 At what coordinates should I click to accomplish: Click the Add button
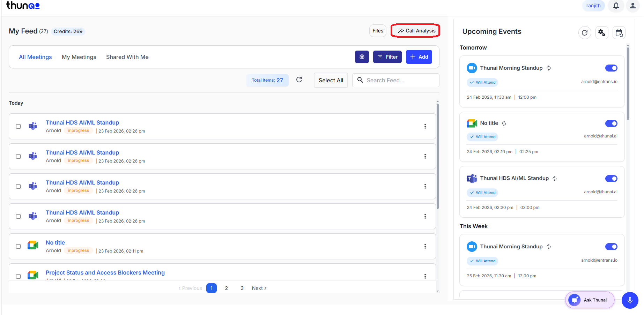click(419, 57)
